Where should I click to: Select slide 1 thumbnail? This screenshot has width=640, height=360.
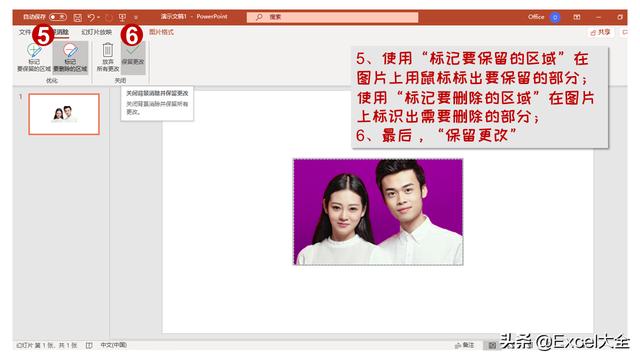point(64,114)
